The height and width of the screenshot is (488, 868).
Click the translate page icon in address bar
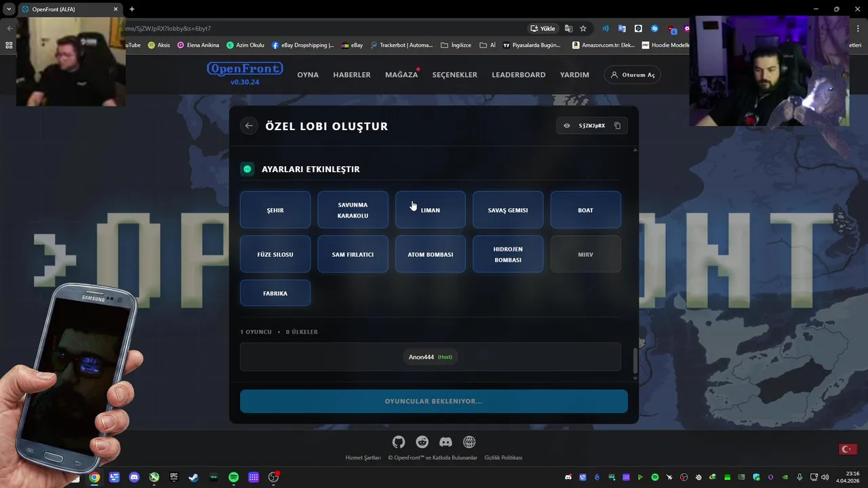pos(568,28)
